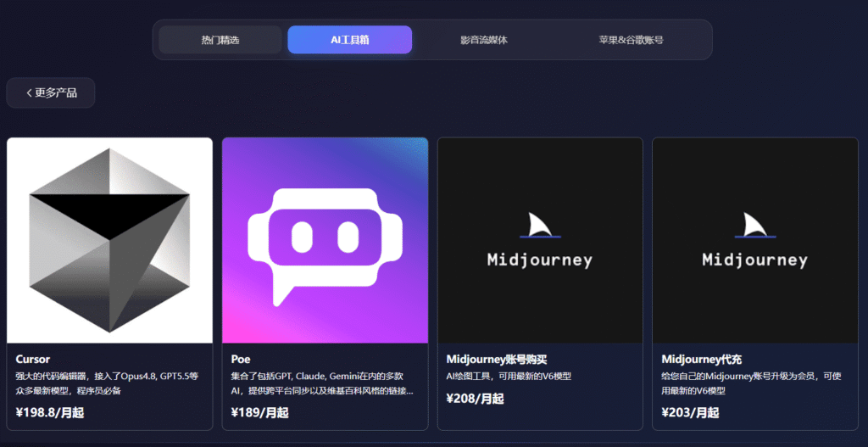Open the Poe robot chat logo image
This screenshot has width=868, height=447.
click(x=325, y=240)
